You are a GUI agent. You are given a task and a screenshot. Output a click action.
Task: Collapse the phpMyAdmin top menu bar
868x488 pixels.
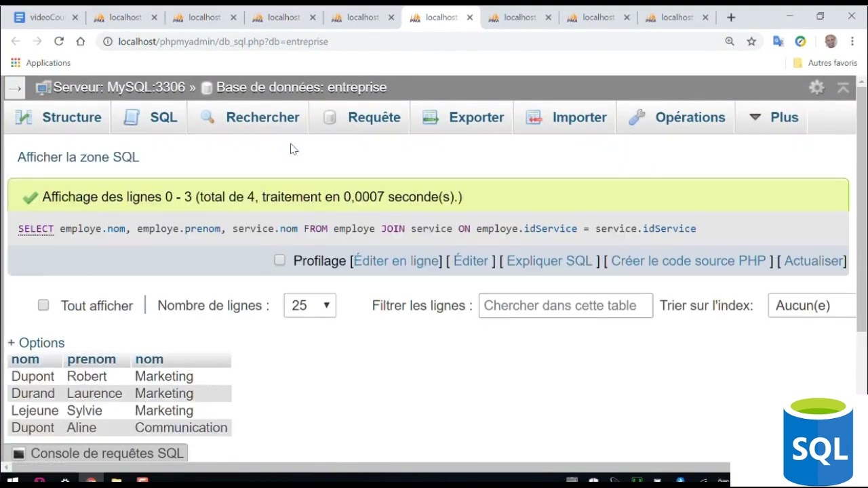click(x=843, y=87)
